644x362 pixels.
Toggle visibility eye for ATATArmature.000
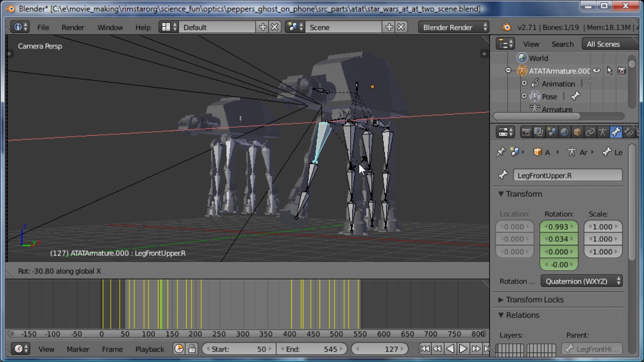click(596, 71)
